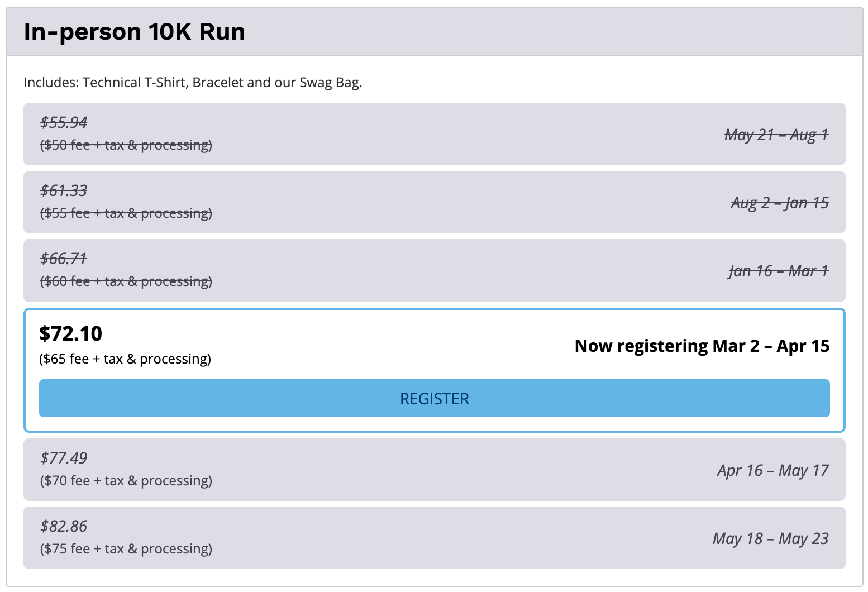
Task: Click the Now registering Mar 2 – Apr 15 label
Action: tap(702, 346)
